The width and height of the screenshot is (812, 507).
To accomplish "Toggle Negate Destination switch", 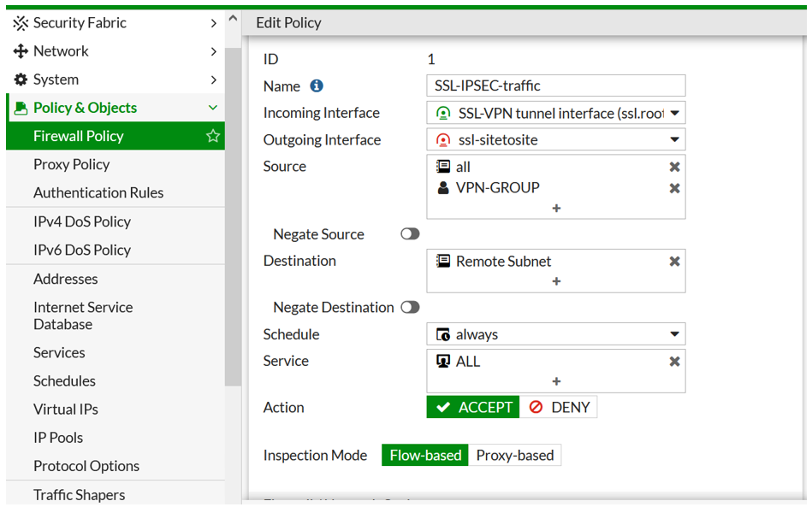I will (410, 308).
